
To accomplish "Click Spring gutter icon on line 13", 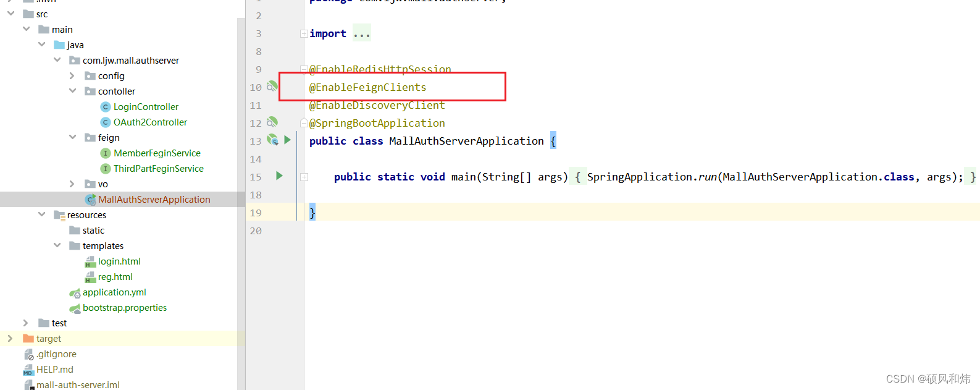I will click(x=272, y=140).
